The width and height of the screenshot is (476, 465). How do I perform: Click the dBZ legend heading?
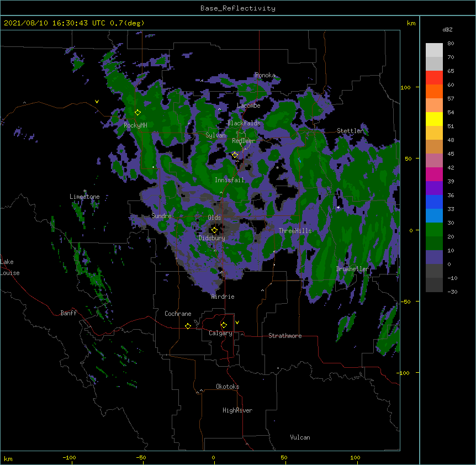447,30
